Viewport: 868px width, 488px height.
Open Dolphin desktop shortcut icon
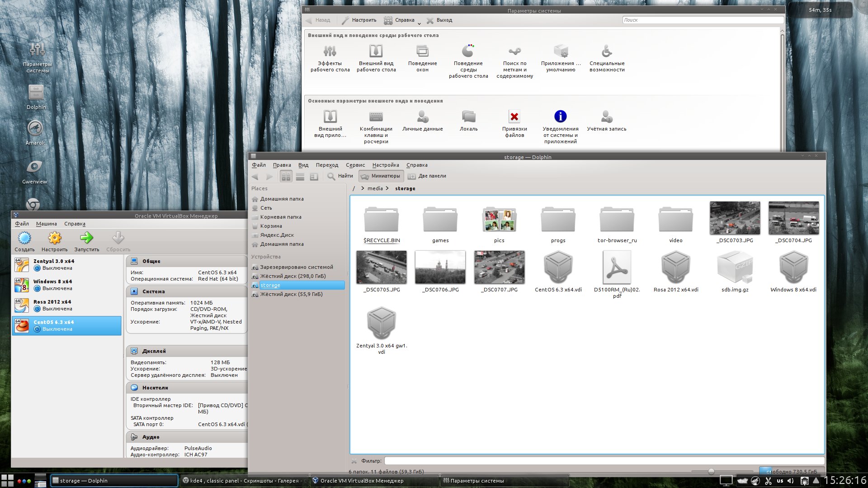click(36, 97)
